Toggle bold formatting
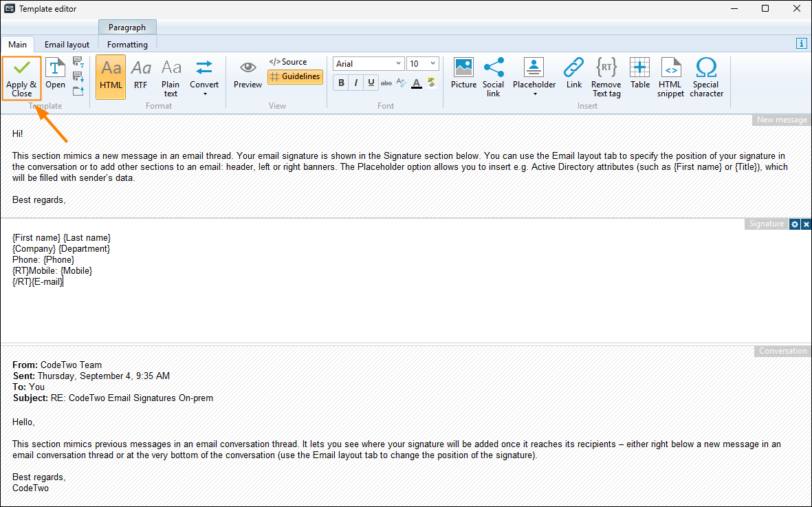This screenshot has height=507, width=812. pyautogui.click(x=341, y=83)
